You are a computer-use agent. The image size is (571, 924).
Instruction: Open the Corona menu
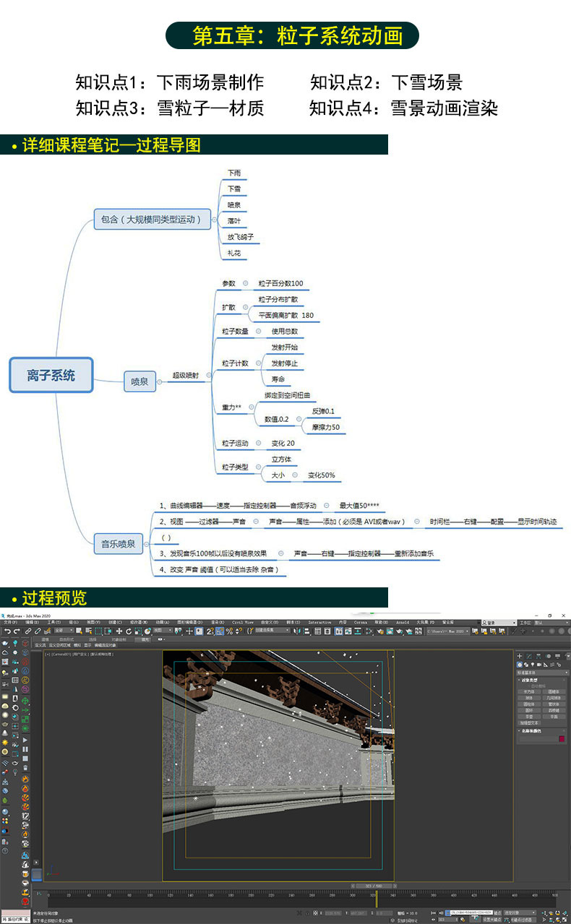361,621
